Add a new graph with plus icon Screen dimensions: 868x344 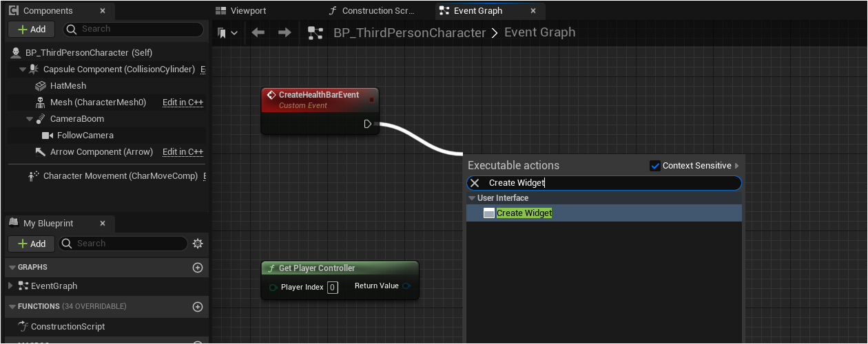click(198, 267)
